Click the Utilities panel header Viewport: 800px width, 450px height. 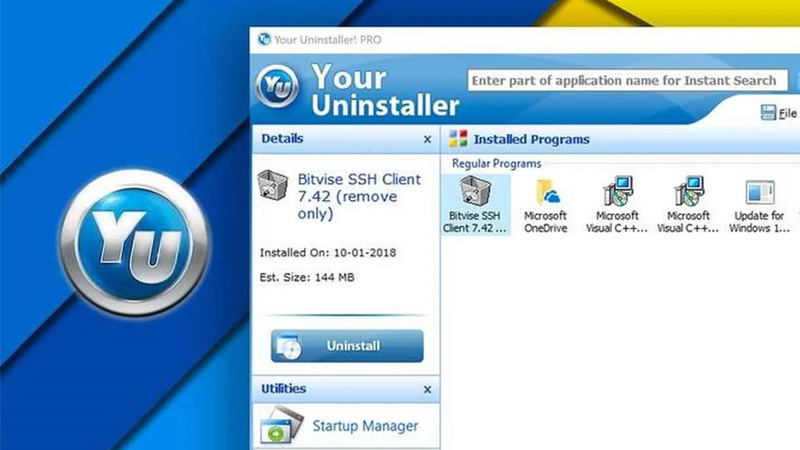coord(346,389)
